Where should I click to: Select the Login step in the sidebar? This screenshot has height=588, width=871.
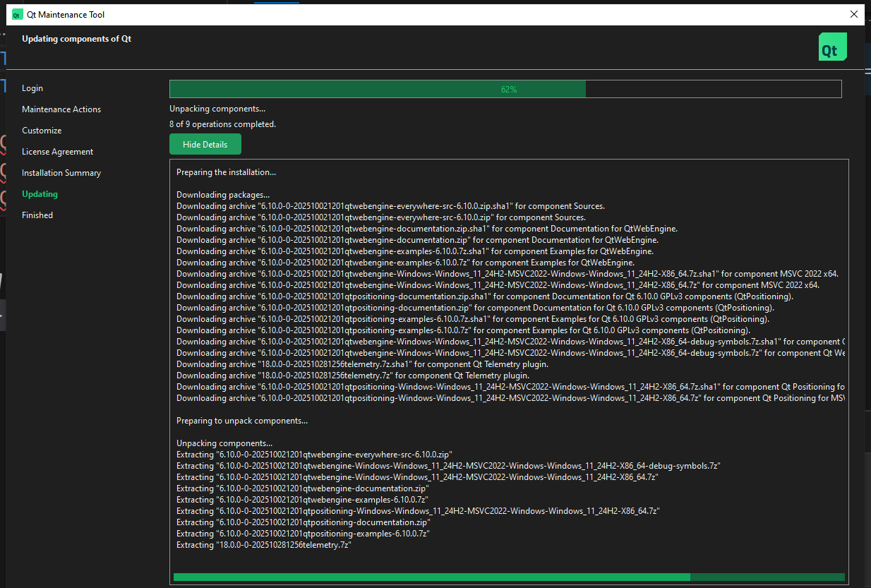(32, 88)
